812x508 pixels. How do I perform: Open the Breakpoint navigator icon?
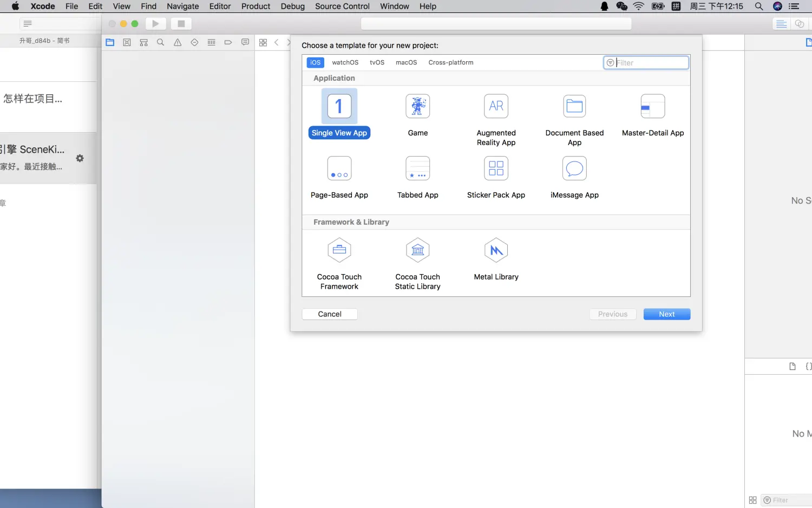(x=228, y=42)
